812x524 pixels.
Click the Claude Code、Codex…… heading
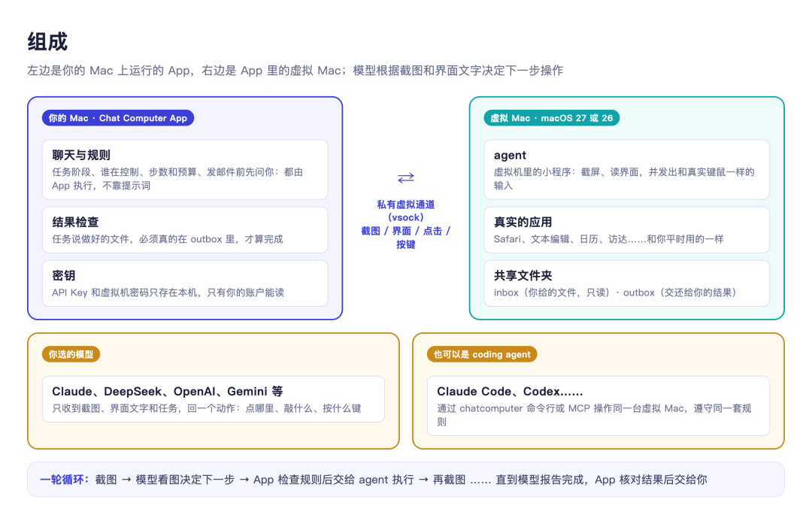pyautogui.click(x=510, y=392)
